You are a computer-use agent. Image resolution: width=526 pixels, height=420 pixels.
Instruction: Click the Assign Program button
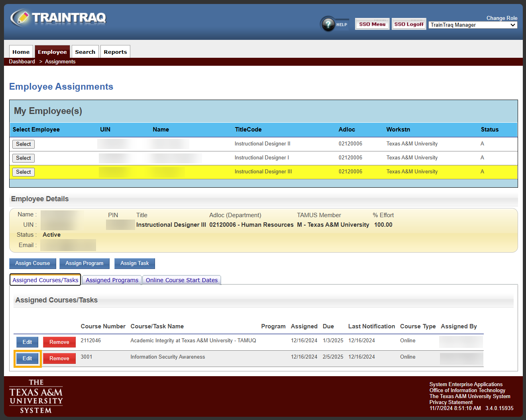pos(84,263)
